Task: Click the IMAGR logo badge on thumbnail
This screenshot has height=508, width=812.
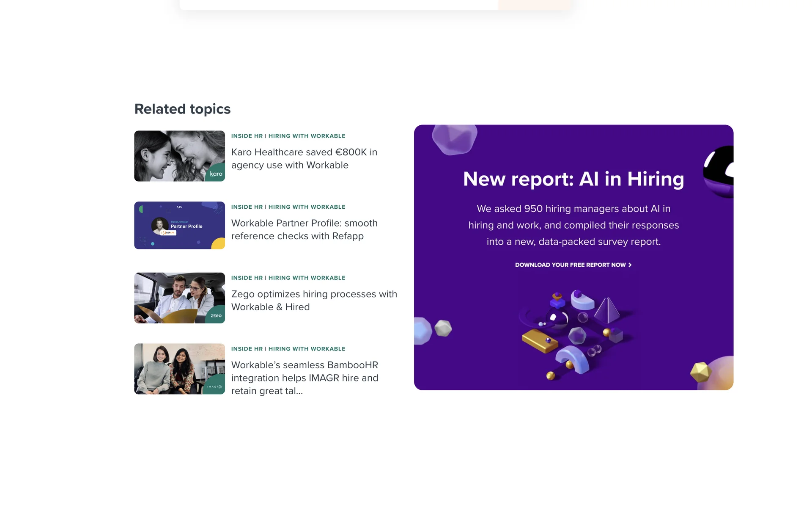Action: pyautogui.click(x=214, y=387)
